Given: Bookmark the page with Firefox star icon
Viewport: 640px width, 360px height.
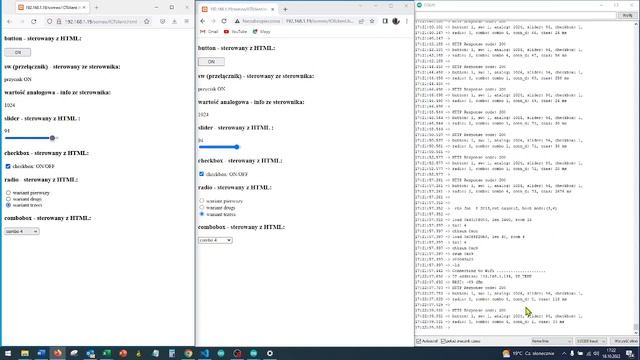Looking at the screenshot, I should click(x=147, y=21).
